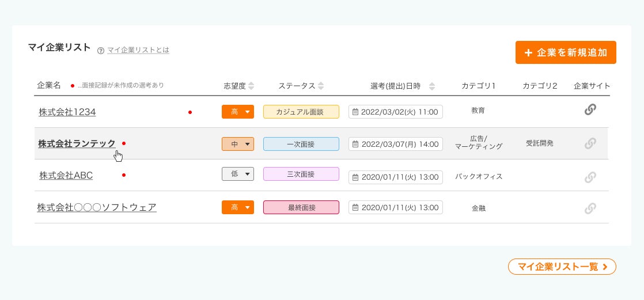Click the site link icon for 株式会社ランテック
Image resolution: width=644 pixels, height=300 pixels.
point(590,143)
